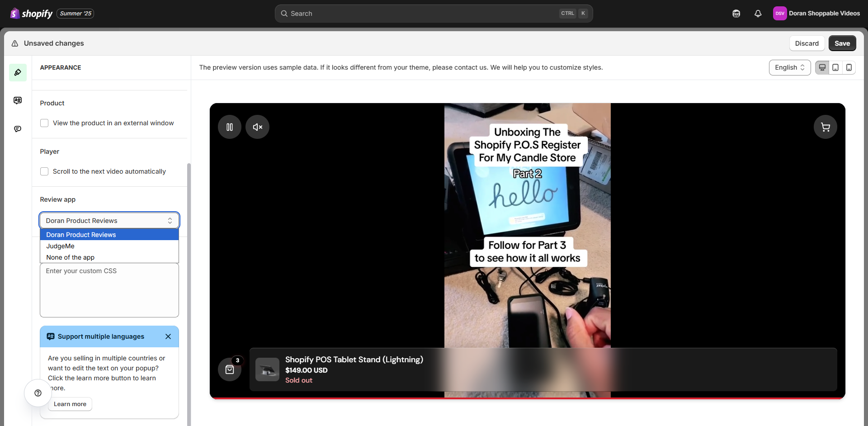Image resolution: width=868 pixels, height=426 pixels.
Task: Pause the video preview
Action: (x=230, y=127)
